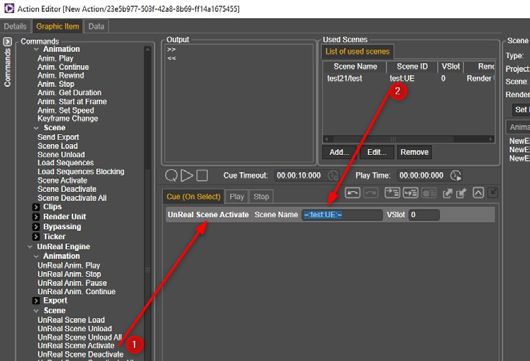Collapse the UnReal Engine group
This screenshot has height=361, width=530.
pyautogui.click(x=30, y=247)
